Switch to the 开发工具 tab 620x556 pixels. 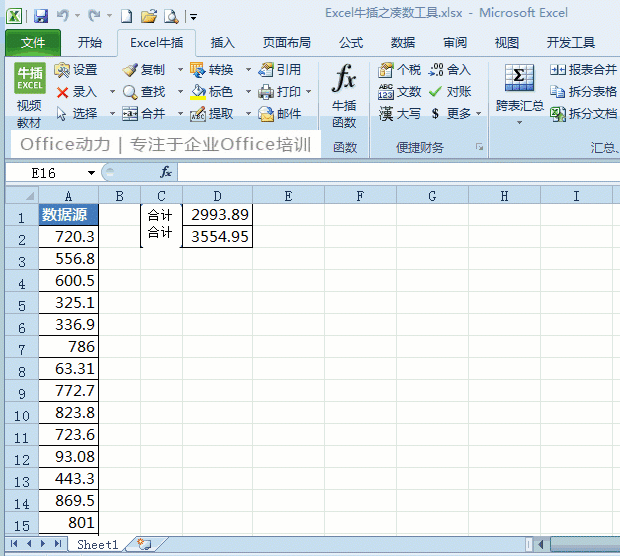click(571, 43)
